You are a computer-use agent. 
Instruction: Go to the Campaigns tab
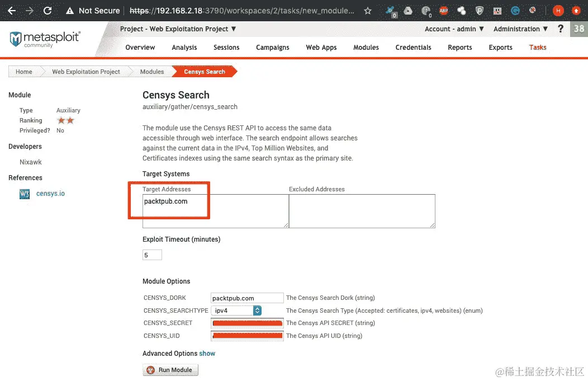tap(273, 48)
